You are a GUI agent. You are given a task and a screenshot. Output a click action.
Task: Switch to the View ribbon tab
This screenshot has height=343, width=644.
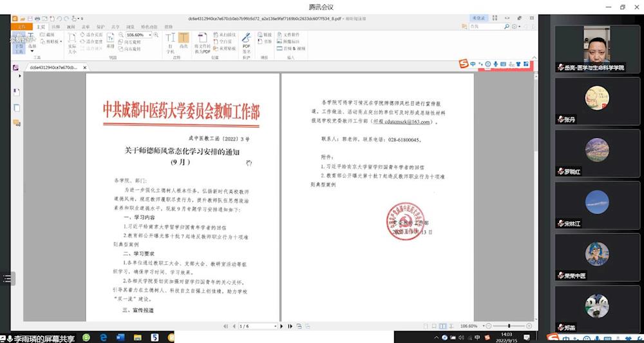(x=71, y=26)
